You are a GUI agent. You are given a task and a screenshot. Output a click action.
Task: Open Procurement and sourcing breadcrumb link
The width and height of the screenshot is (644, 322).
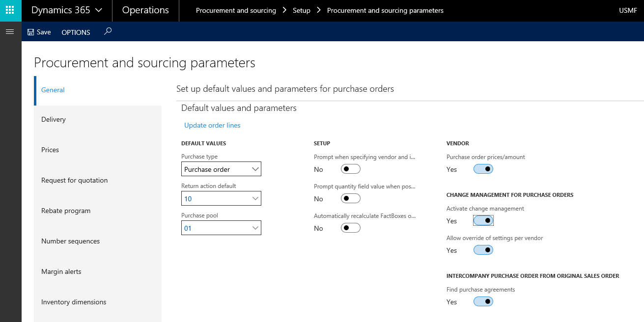[x=236, y=10]
